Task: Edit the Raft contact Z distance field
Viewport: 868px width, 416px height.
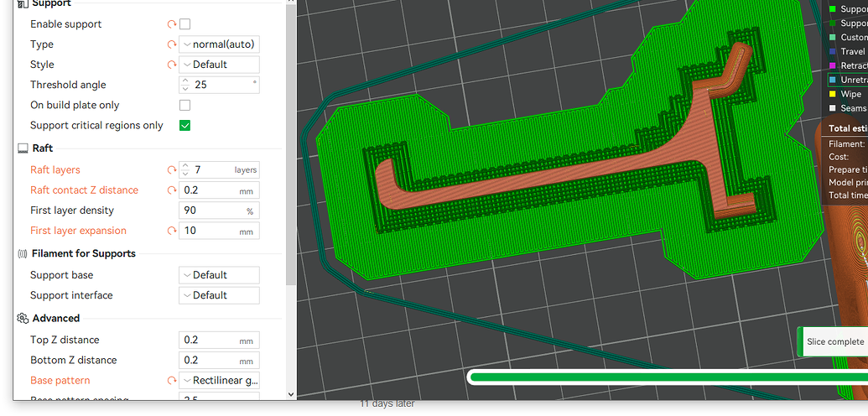Action: [219, 190]
